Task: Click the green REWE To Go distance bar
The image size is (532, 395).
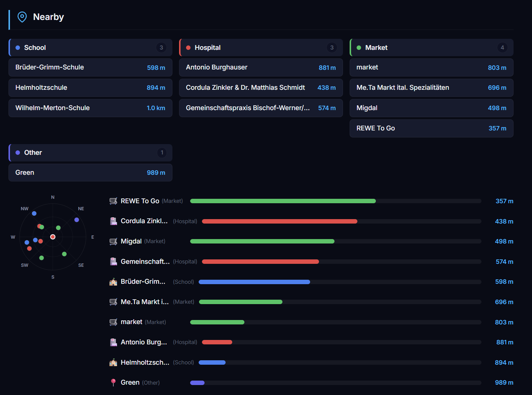Action: point(283,201)
